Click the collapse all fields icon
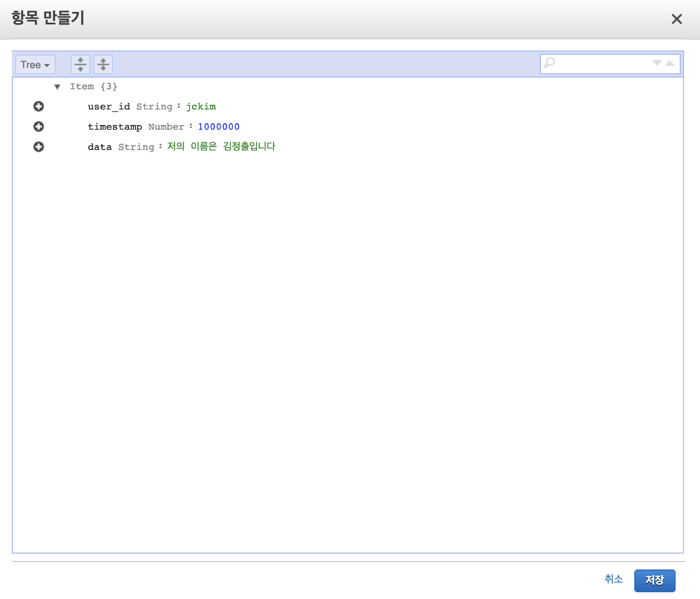Screen dimensions: 700x599 tap(103, 64)
